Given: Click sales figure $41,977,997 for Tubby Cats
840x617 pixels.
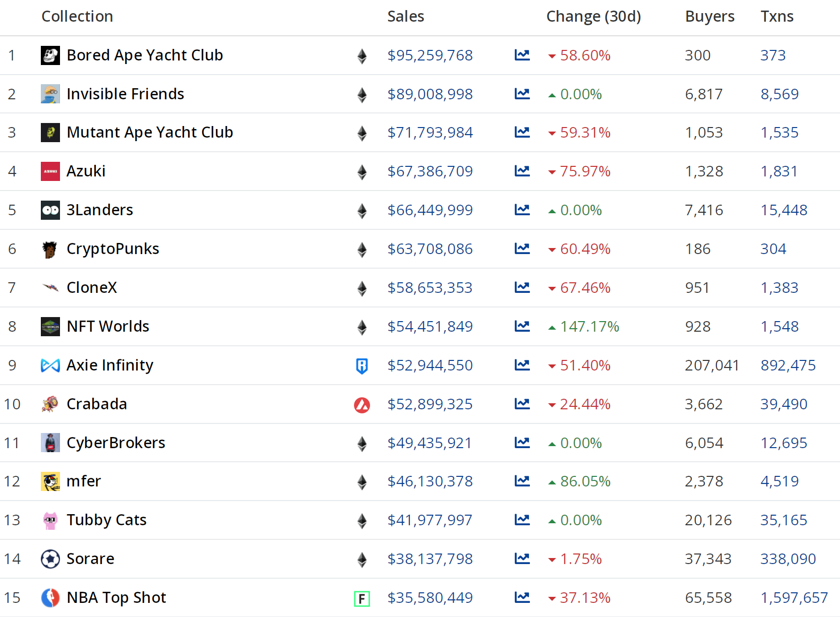Looking at the screenshot, I should point(430,520).
